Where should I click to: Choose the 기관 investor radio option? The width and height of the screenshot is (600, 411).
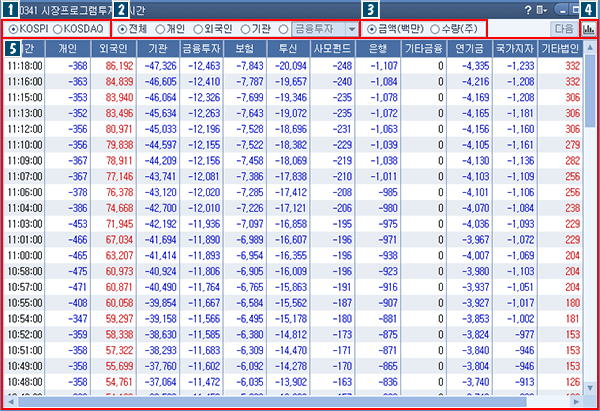245,29
